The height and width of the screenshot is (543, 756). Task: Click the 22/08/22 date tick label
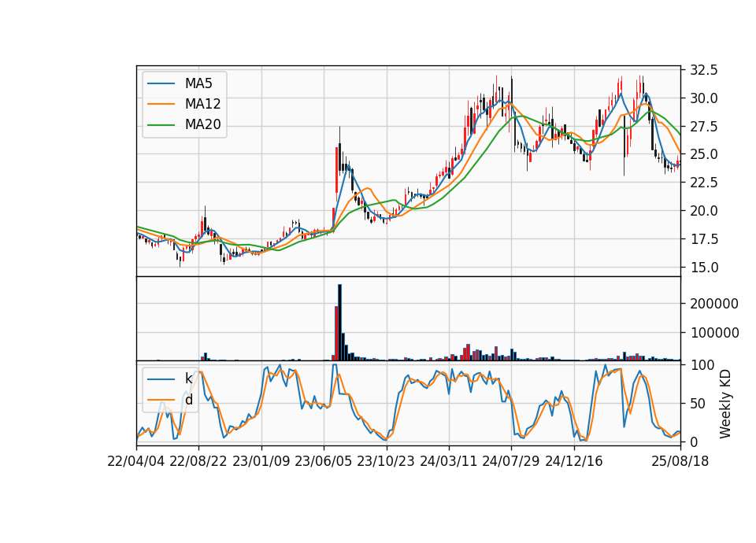click(198, 461)
